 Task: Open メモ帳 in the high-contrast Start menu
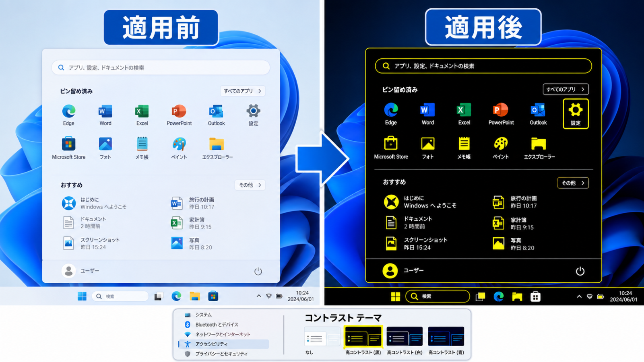pos(464,148)
